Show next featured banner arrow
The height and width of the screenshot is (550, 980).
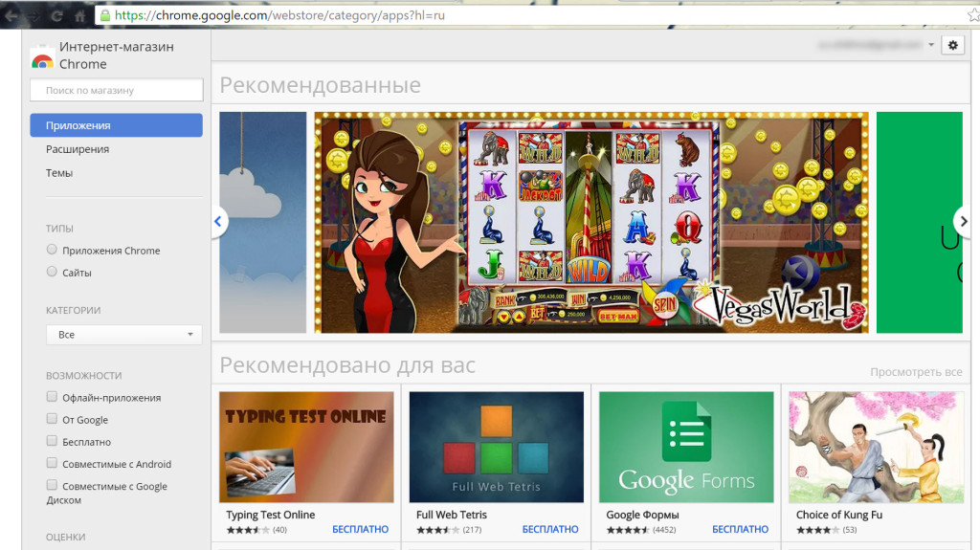point(963,221)
